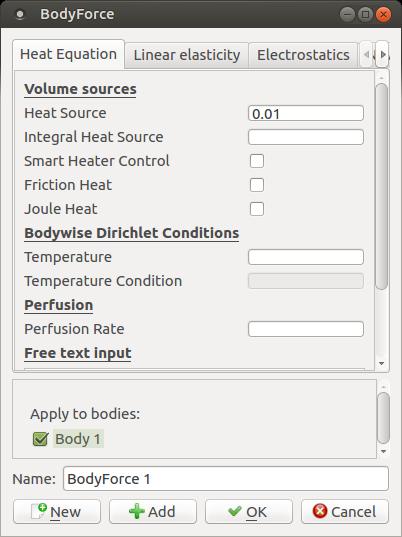This screenshot has width=402, height=537.
Task: Click the down arrow of equation panel scrollbar
Action: pos(382,364)
